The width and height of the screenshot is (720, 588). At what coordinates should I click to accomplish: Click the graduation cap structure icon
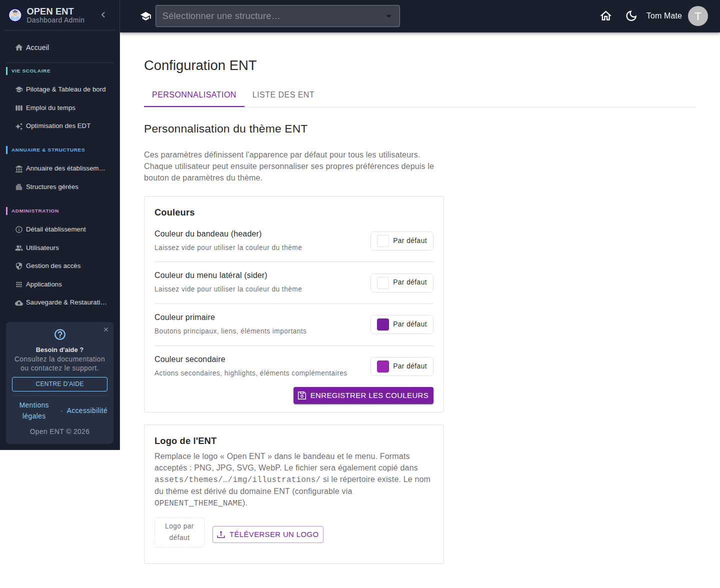pyautogui.click(x=146, y=16)
